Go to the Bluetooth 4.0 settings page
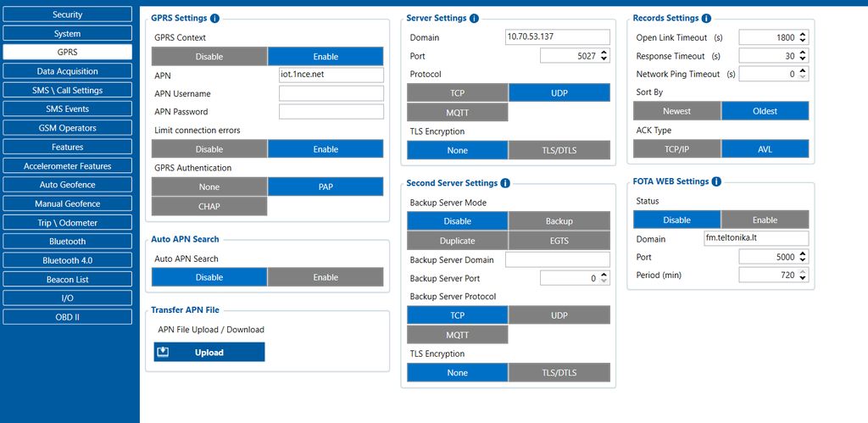 (68, 260)
